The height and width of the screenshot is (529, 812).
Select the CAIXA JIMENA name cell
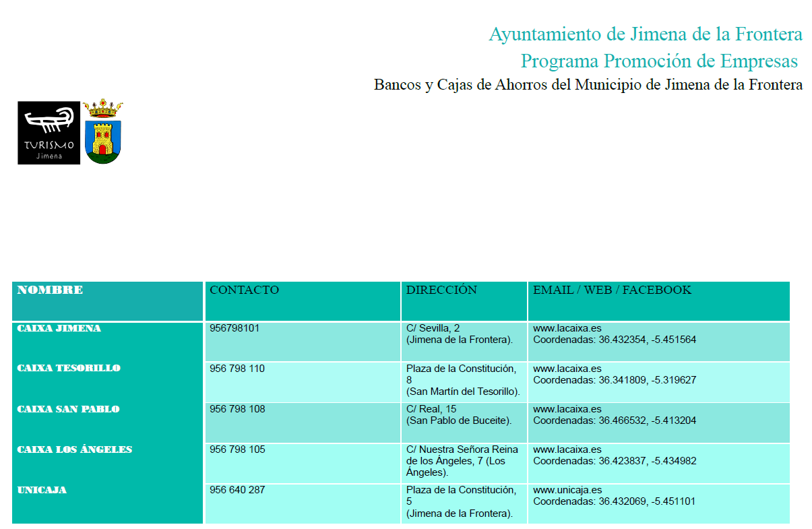pyautogui.click(x=59, y=328)
